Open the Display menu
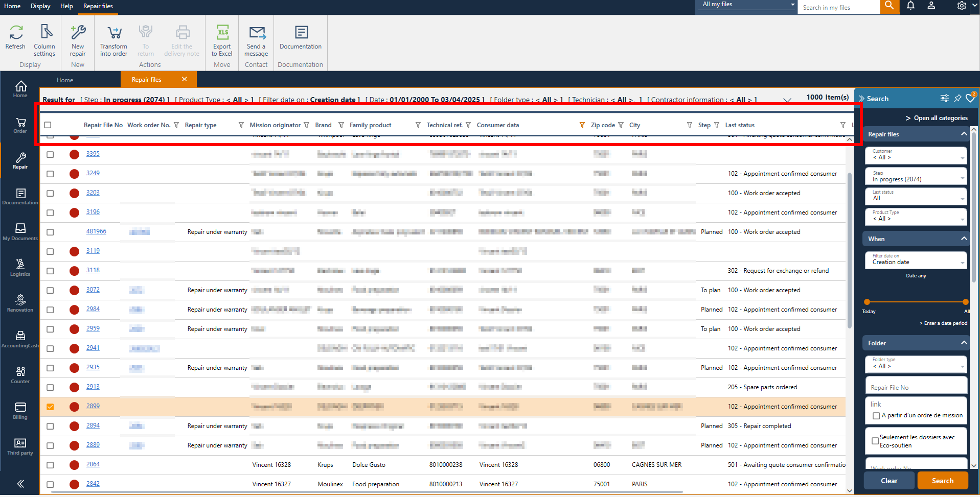Viewport: 980px width, 497px height. pos(40,6)
